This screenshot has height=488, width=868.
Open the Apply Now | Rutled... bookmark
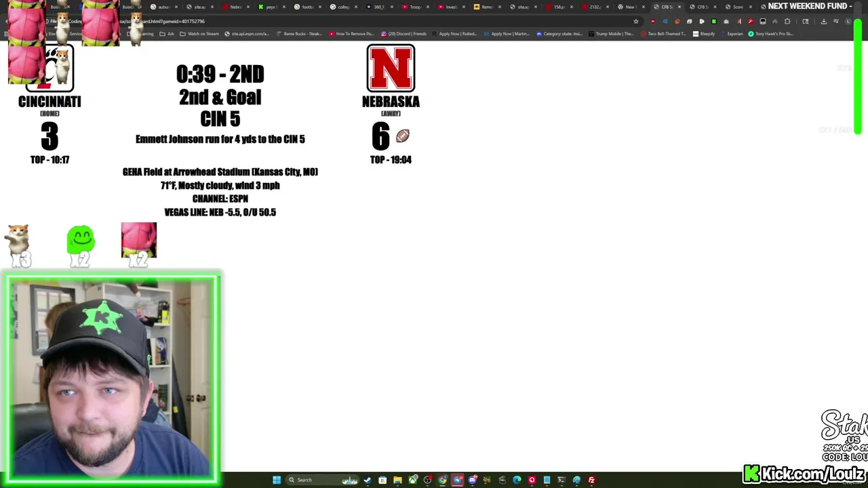click(455, 34)
